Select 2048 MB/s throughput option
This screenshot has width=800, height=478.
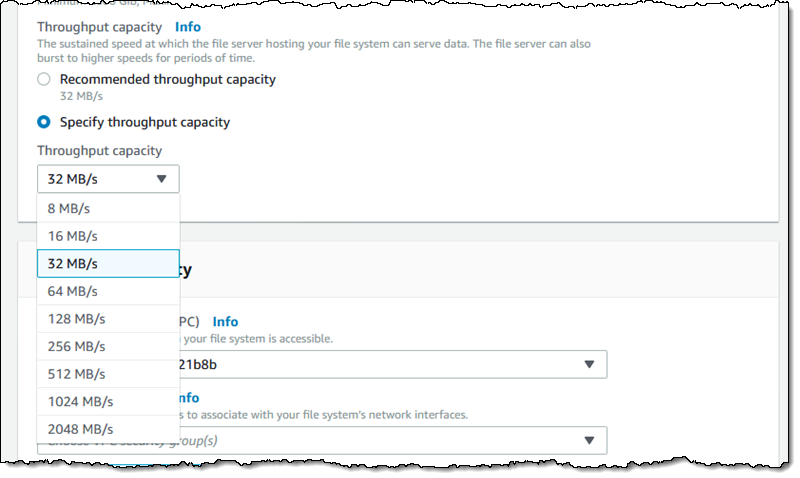108,429
